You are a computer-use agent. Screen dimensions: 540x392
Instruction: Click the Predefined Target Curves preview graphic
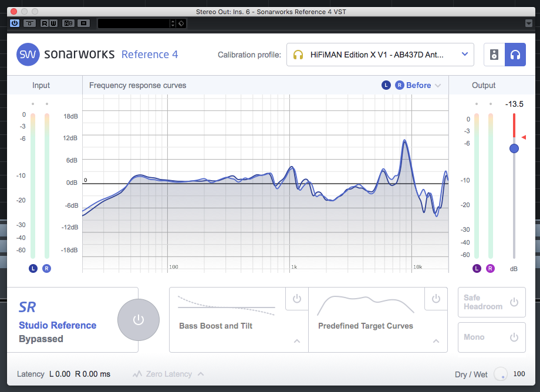point(366,305)
